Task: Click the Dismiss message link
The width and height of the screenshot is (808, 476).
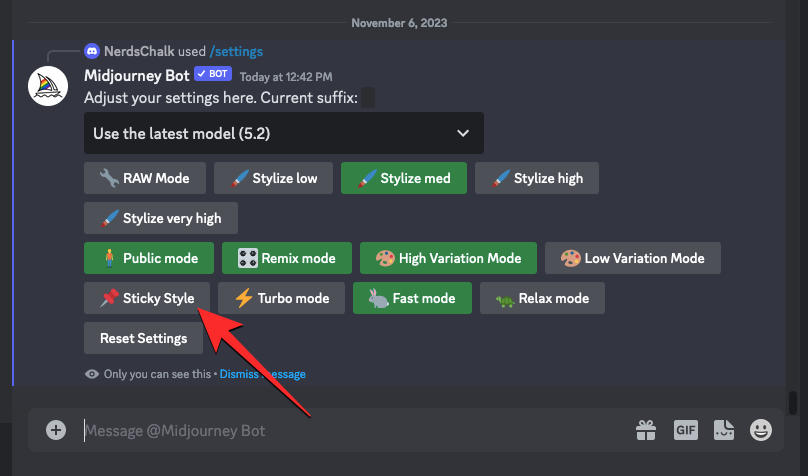Action: point(262,374)
